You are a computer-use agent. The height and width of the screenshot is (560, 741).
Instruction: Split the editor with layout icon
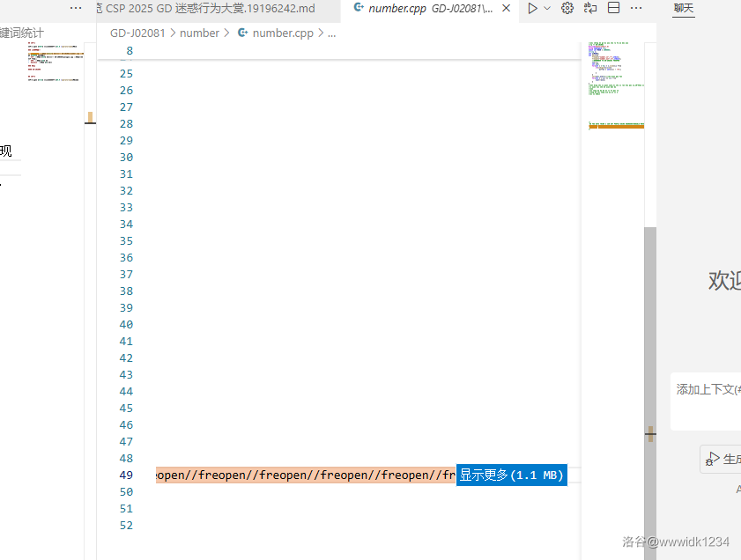[613, 8]
